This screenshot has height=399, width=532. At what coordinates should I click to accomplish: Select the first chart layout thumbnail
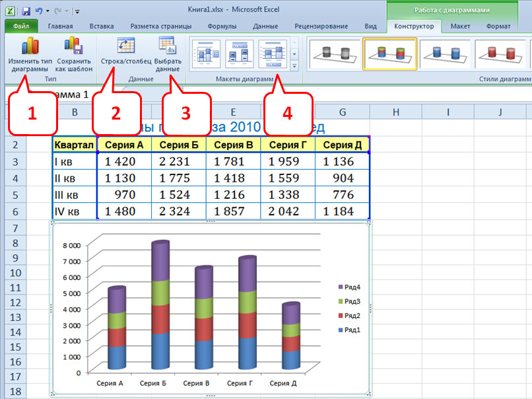(x=205, y=54)
